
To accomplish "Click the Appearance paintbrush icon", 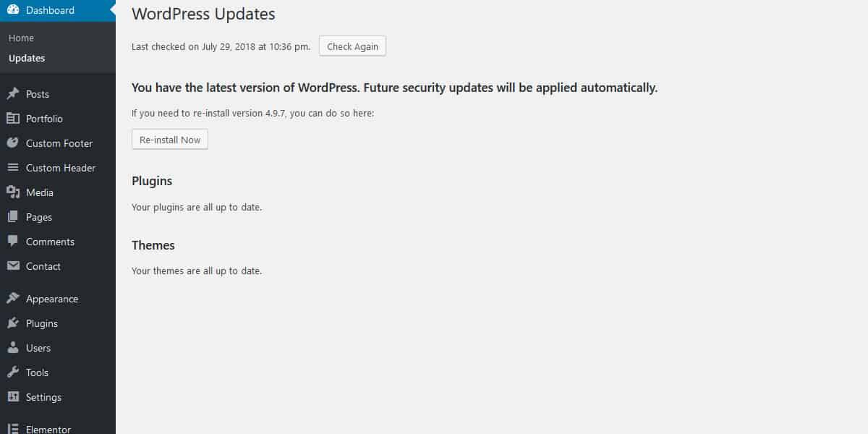I will 13,299.
